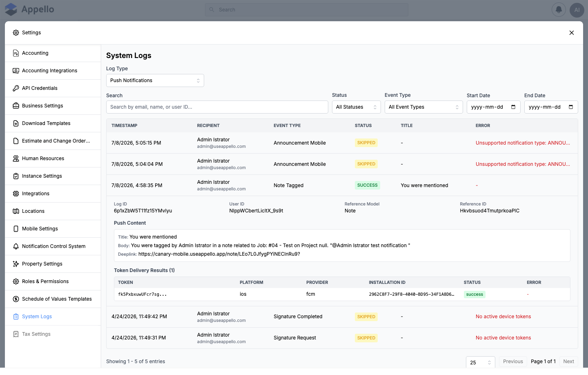The width and height of the screenshot is (588, 375).
Task: Click the Download Templates file icon
Action: 16,123
